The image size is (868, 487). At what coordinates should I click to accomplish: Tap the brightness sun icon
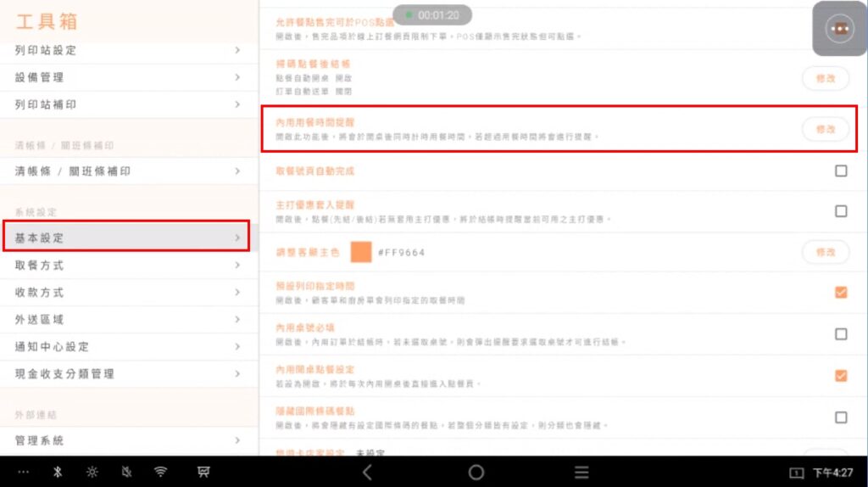[92, 472]
